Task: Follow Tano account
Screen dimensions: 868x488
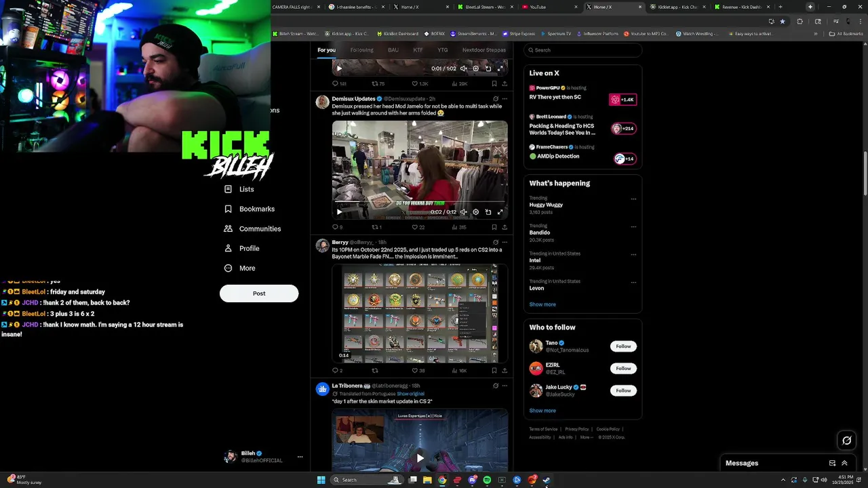Action: pos(623,346)
